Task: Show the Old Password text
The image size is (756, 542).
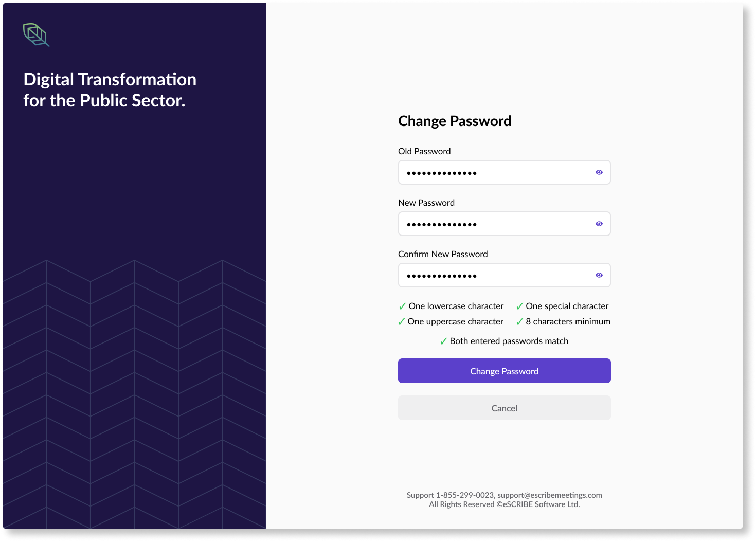Action: [x=599, y=172]
